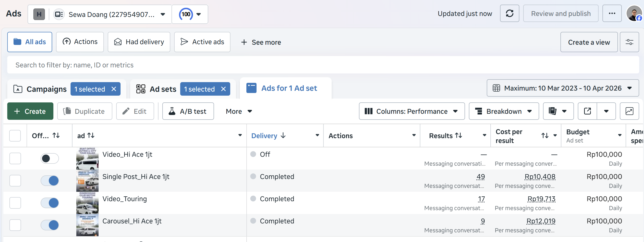Open the reports notebook icon
This screenshot has height=242, width=644.
click(552, 111)
